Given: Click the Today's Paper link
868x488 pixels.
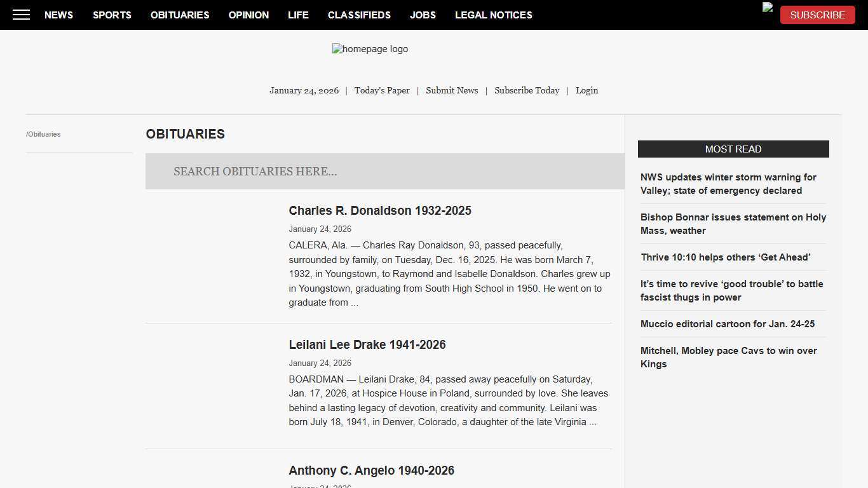Looking at the screenshot, I should click(x=382, y=90).
